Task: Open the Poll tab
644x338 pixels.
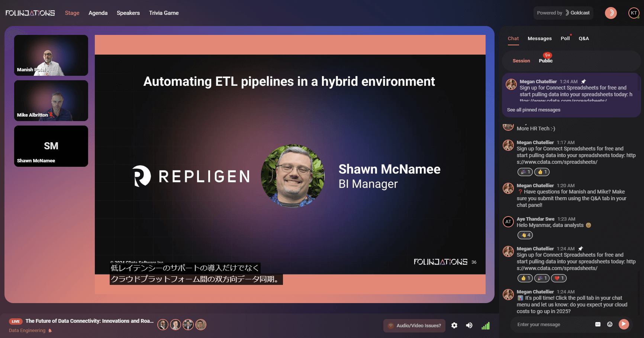Action: point(565,39)
